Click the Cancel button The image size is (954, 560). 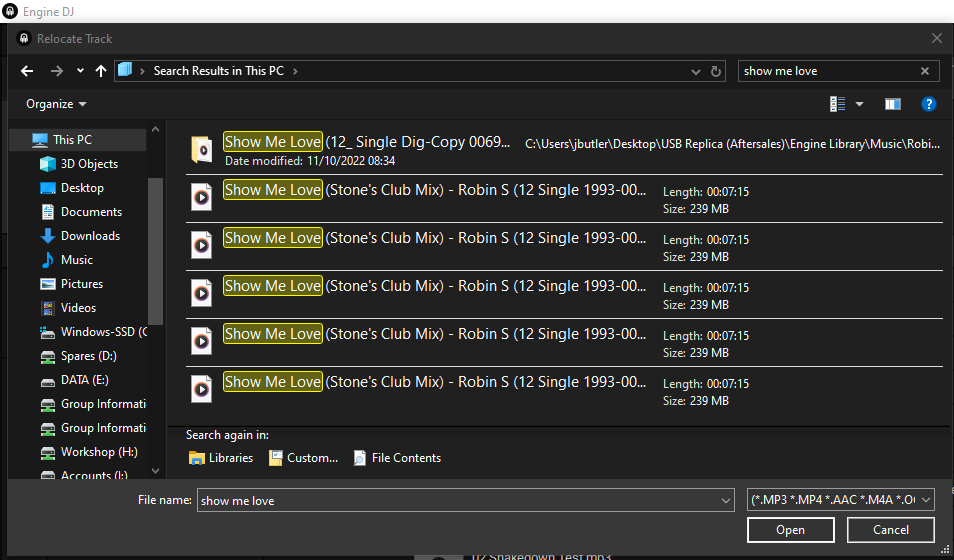[891, 530]
